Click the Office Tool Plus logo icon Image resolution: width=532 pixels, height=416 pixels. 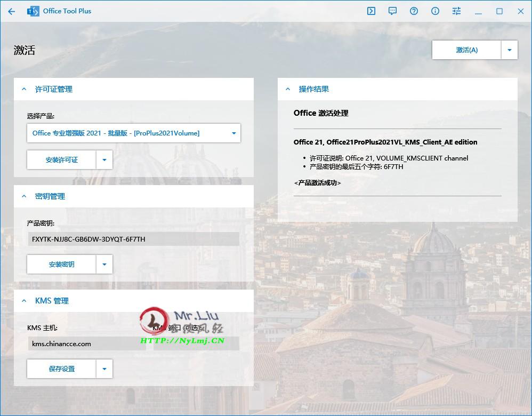(33, 11)
